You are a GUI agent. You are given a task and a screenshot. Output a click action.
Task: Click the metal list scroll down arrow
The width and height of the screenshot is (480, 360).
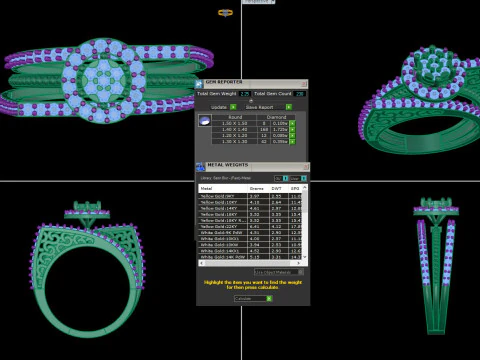[x=304, y=257]
